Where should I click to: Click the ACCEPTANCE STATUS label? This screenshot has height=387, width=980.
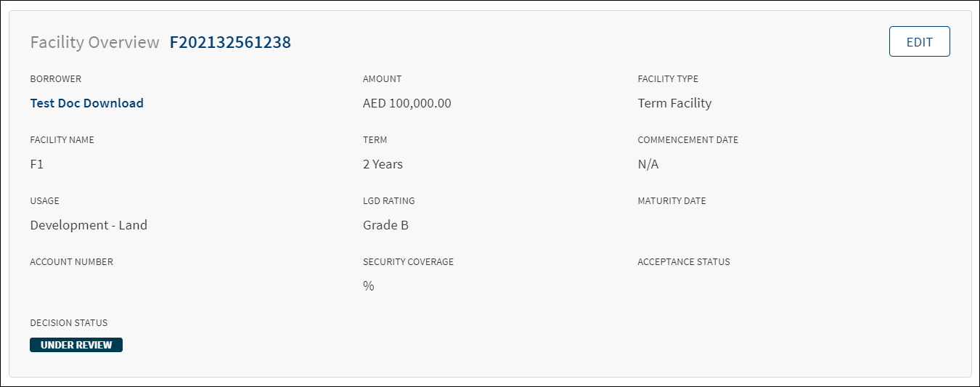point(684,262)
